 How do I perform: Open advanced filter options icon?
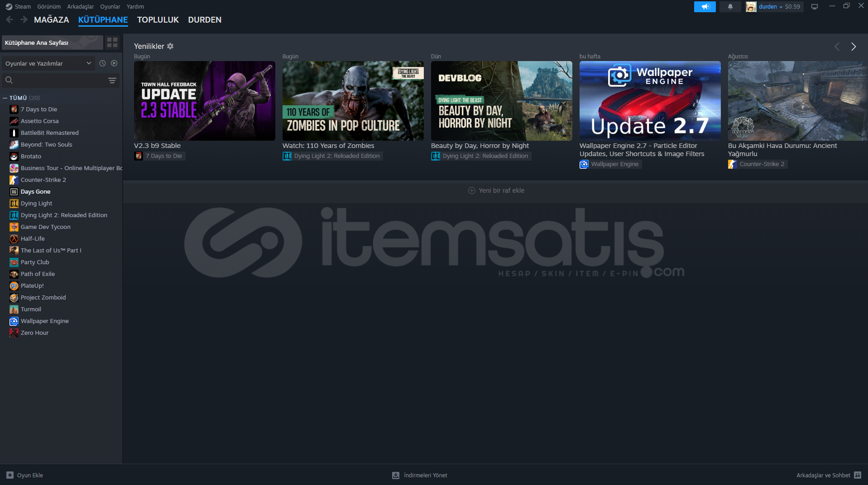pos(112,80)
